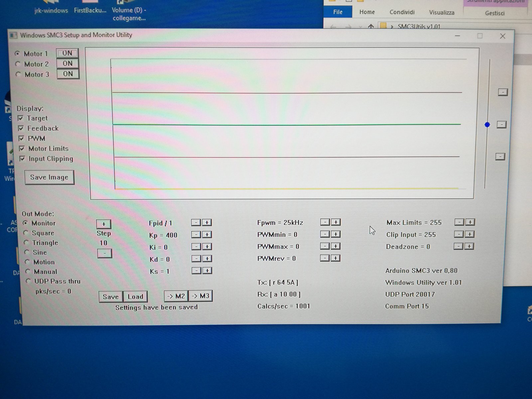Copy settings to Motor 2 (-> M2)
The width and height of the screenshot is (532, 399).
(176, 296)
